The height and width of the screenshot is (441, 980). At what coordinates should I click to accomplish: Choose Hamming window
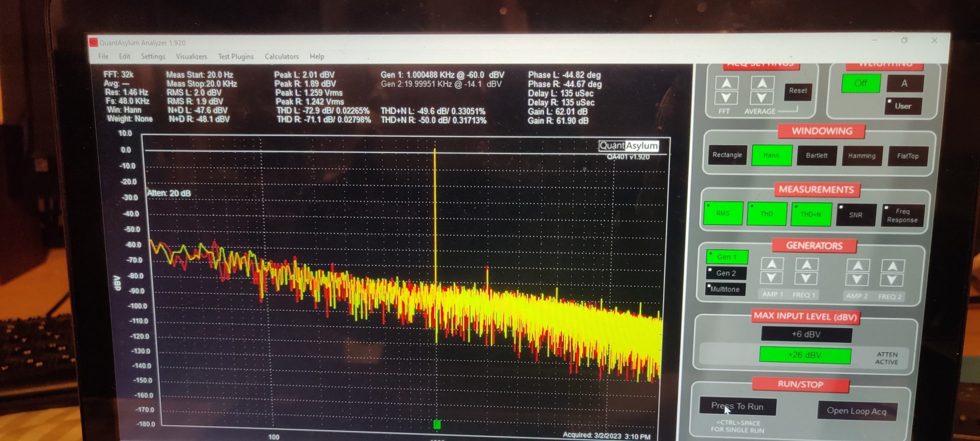(862, 156)
